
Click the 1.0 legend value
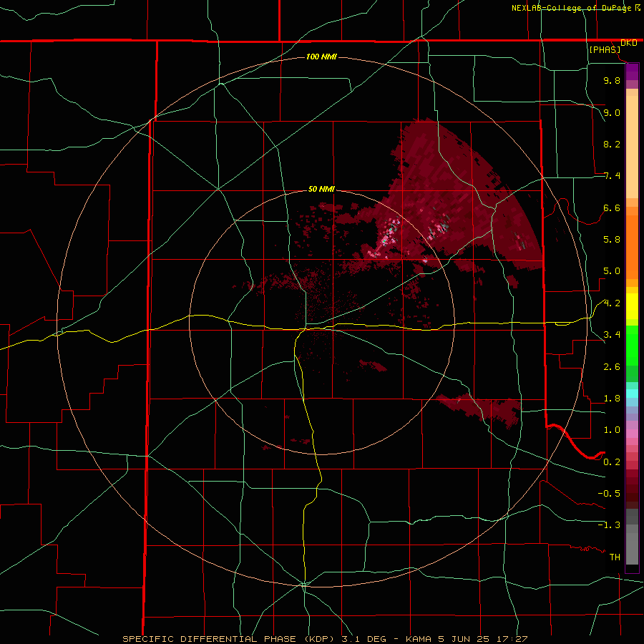612,430
